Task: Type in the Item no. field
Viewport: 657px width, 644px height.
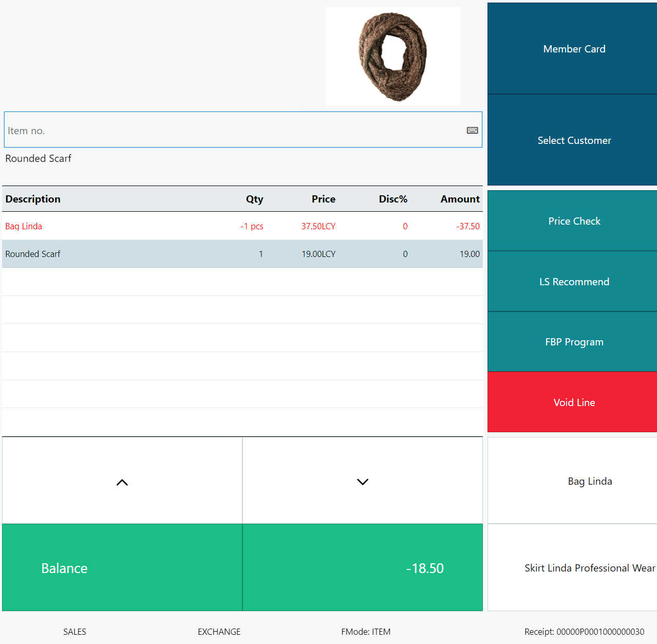Action: pyautogui.click(x=231, y=131)
